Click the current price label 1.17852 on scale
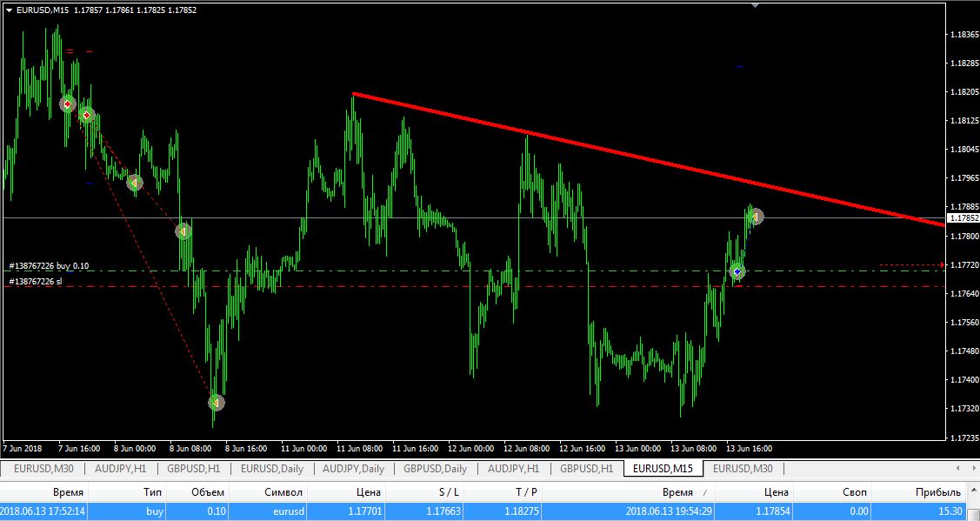Screen dimensions: 980x521 (963, 218)
